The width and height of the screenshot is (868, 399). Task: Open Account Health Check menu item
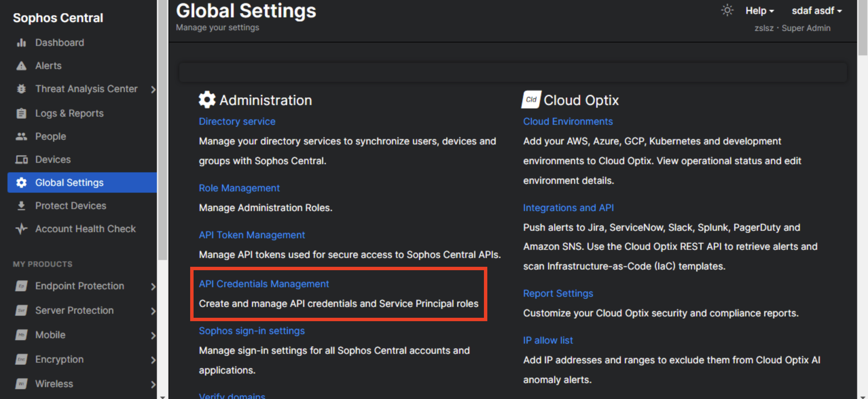85,229
